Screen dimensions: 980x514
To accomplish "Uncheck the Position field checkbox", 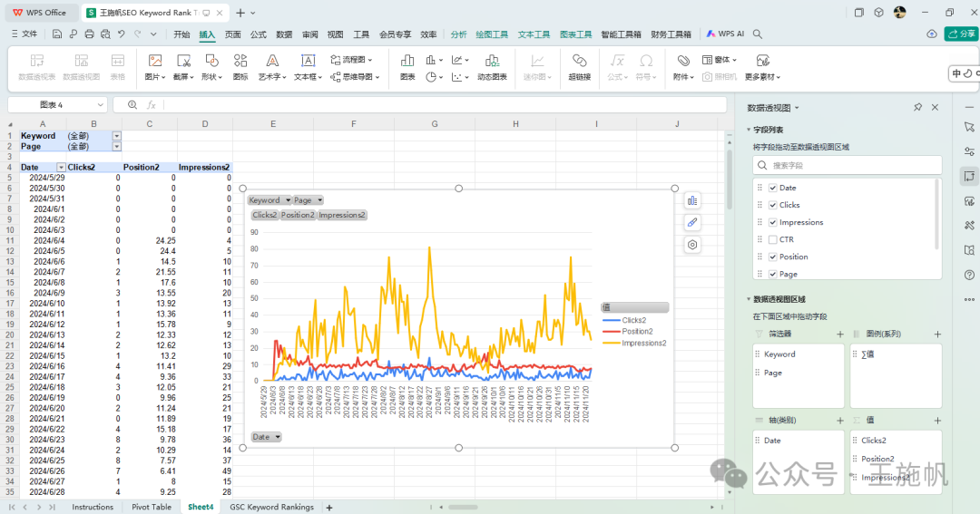I will (x=773, y=257).
